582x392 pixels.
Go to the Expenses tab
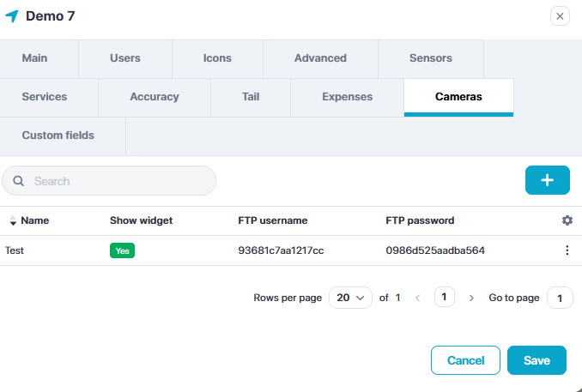pos(347,97)
